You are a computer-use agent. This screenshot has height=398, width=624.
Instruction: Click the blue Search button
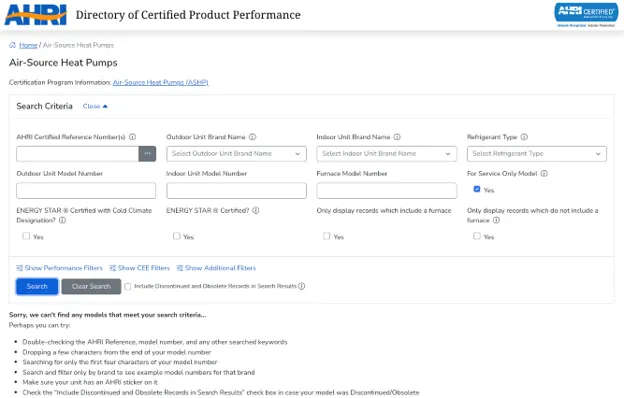(37, 287)
